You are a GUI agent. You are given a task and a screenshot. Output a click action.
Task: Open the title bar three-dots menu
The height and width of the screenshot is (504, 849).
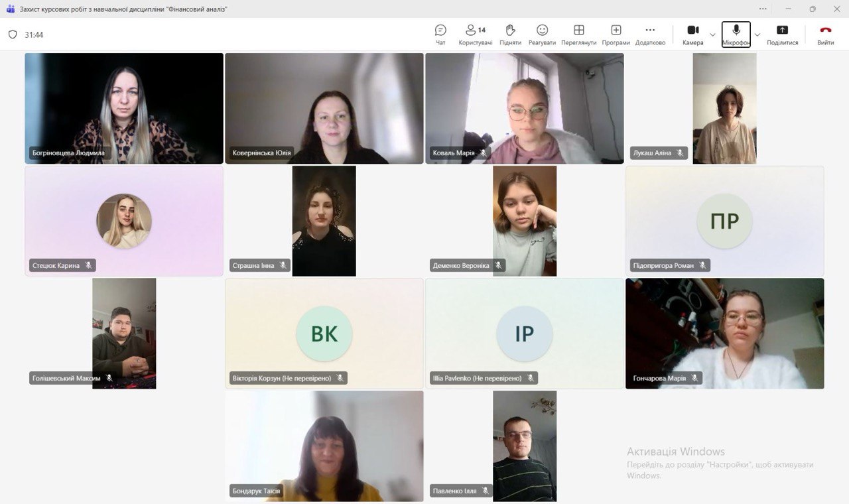763,9
